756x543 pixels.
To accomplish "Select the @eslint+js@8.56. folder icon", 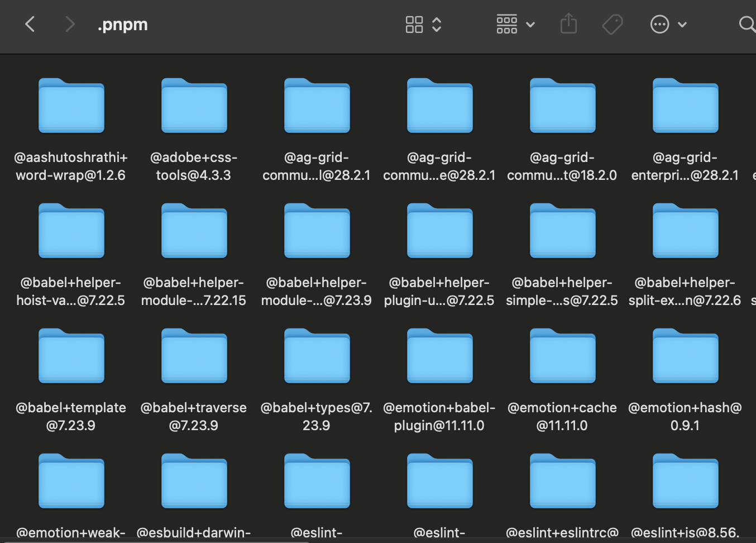I will (686, 481).
